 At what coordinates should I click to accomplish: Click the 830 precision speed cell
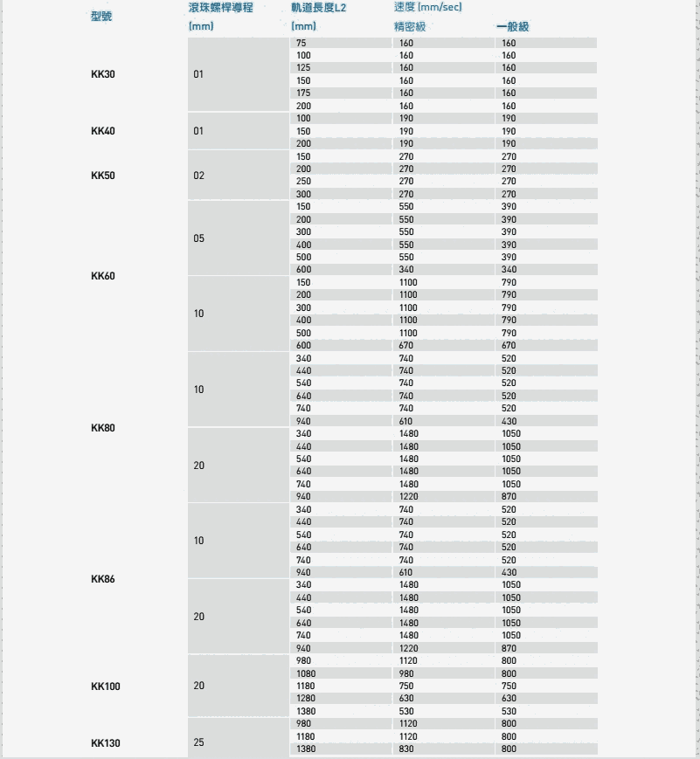tap(405, 749)
